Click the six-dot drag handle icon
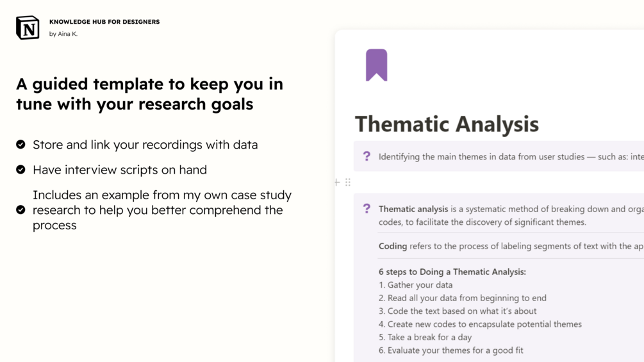The height and width of the screenshot is (362, 644). click(348, 183)
